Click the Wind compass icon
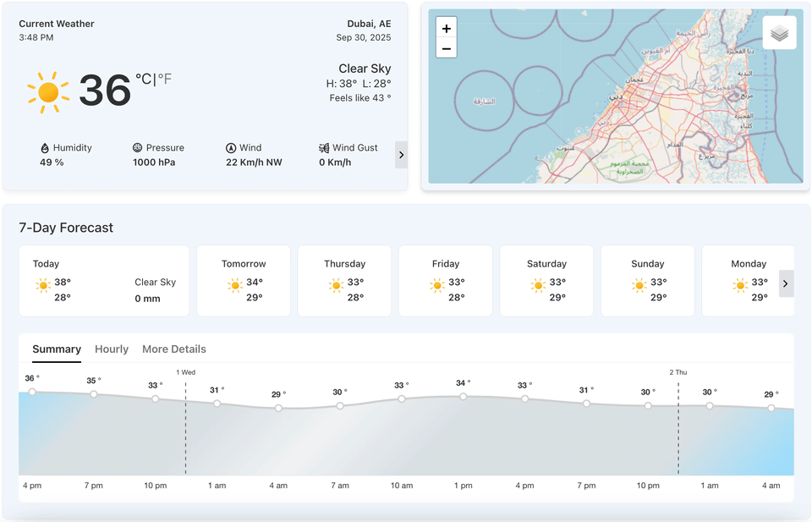The height and width of the screenshot is (522, 812). pos(231,148)
